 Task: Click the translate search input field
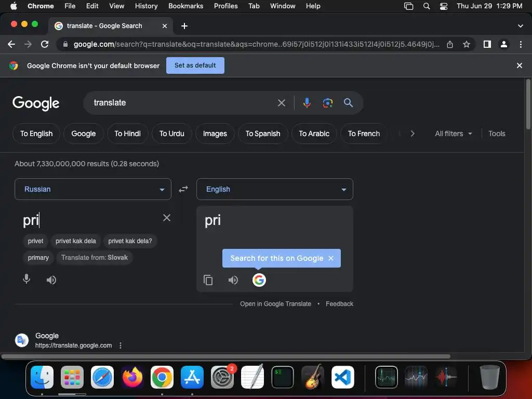(183, 103)
